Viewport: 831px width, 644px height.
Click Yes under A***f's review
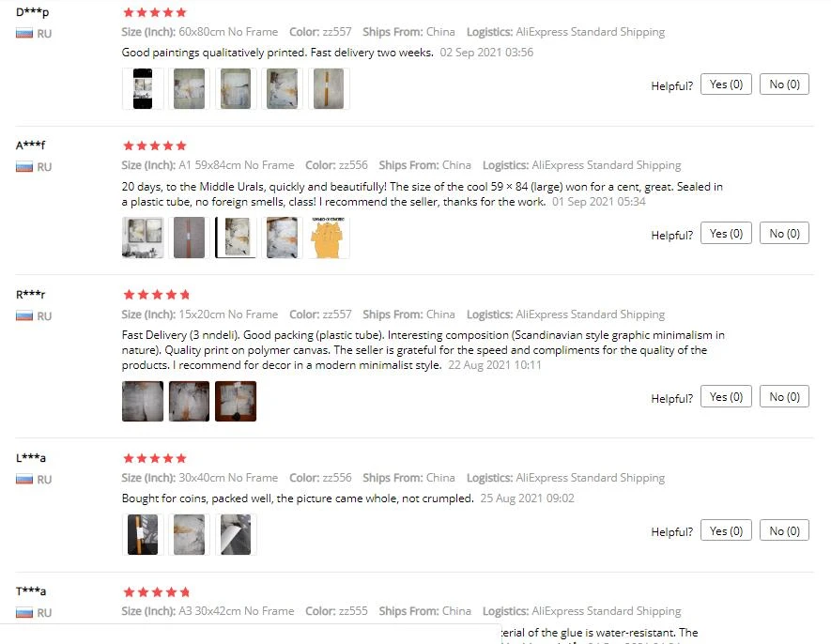coord(726,233)
